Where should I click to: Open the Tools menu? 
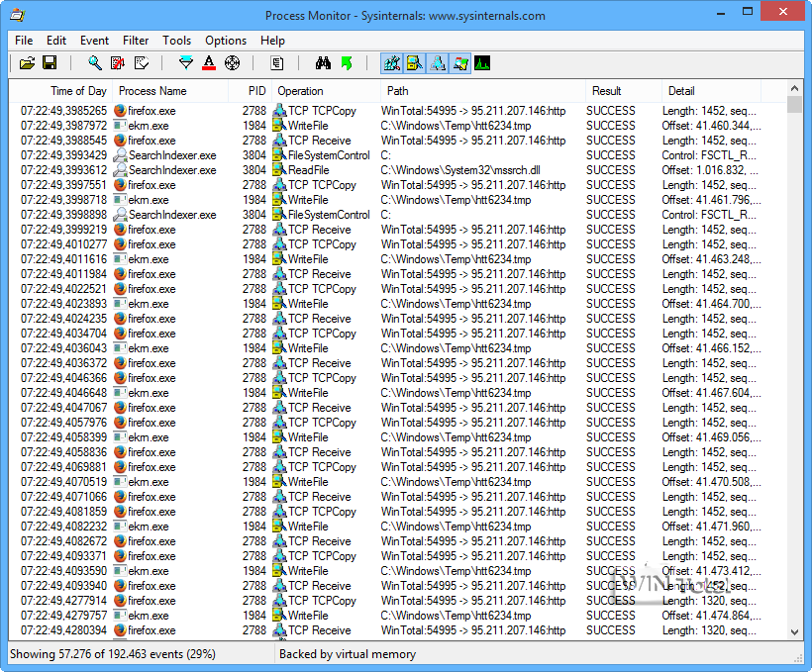click(x=176, y=41)
